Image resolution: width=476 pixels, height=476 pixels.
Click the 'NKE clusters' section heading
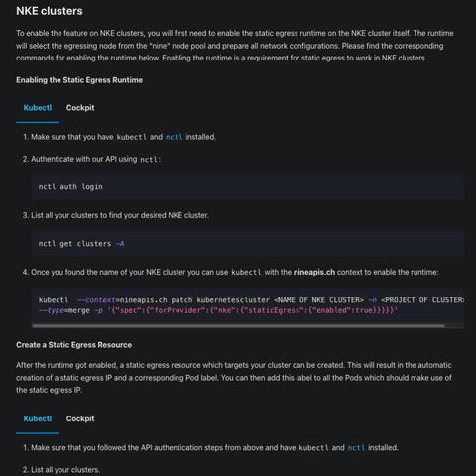(x=50, y=11)
